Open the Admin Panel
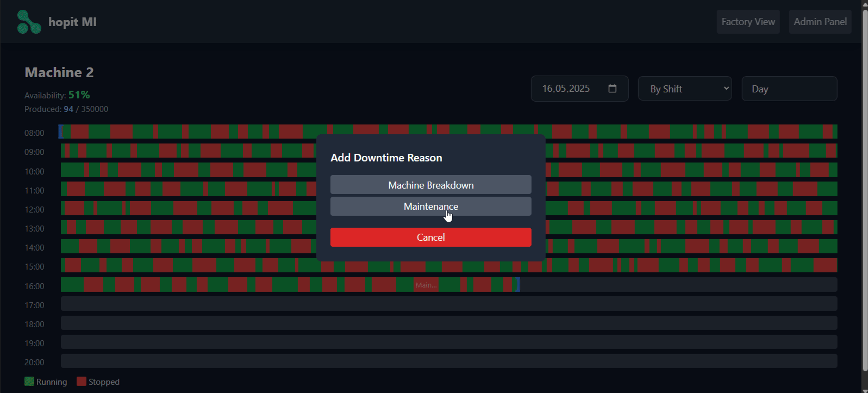 820,22
